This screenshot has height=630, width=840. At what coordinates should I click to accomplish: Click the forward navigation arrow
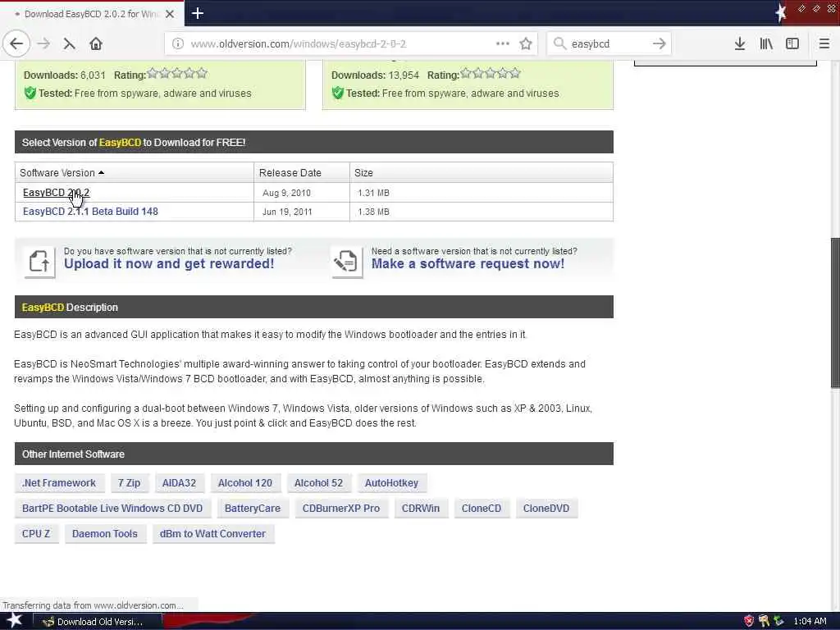[44, 43]
